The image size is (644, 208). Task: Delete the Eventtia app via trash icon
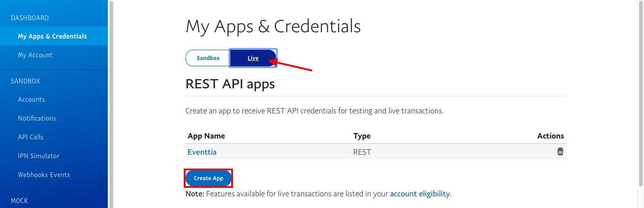click(x=560, y=152)
